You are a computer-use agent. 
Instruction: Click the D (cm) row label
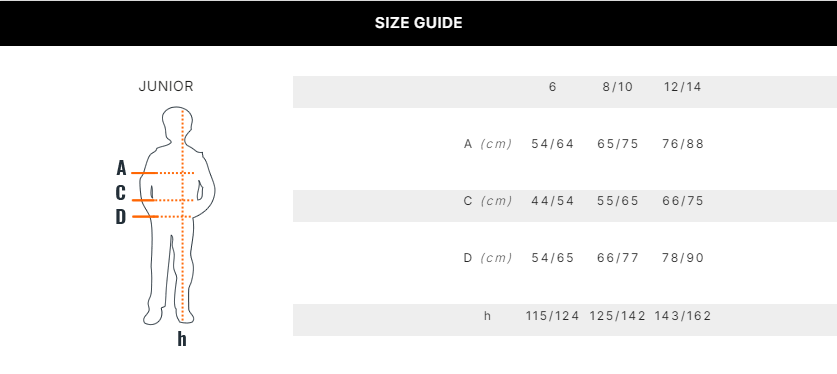[488, 258]
